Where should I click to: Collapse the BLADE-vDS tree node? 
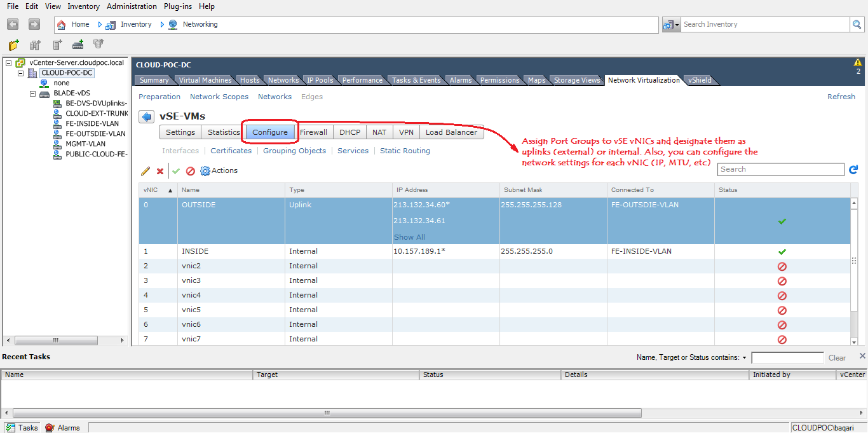pyautogui.click(x=32, y=93)
